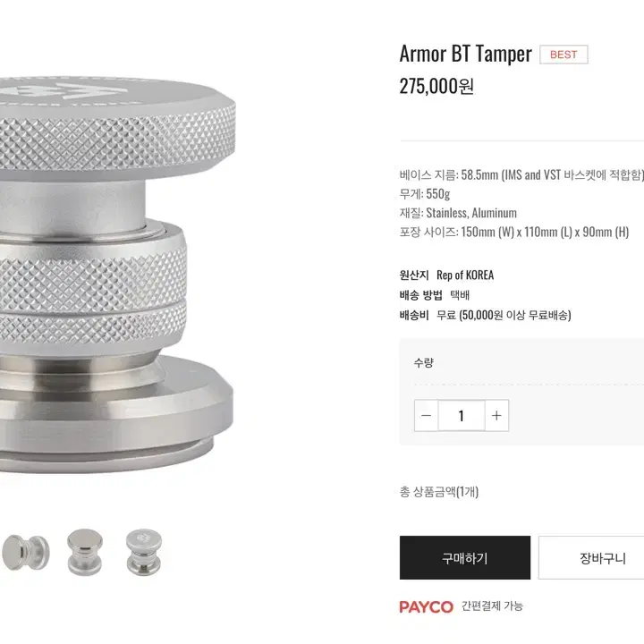The height and width of the screenshot is (644, 644).
Task: Click the red BEST badge
Action: point(563,55)
